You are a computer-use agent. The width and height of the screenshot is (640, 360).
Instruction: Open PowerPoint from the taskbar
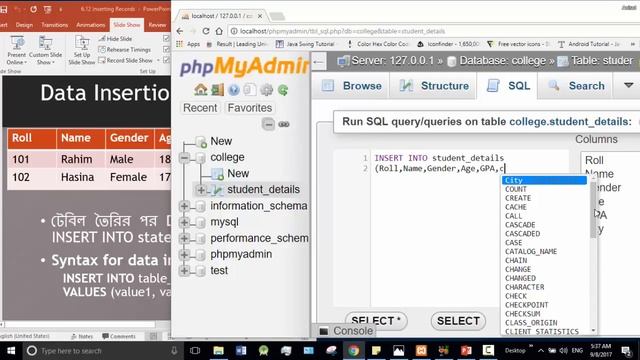tap(466, 351)
